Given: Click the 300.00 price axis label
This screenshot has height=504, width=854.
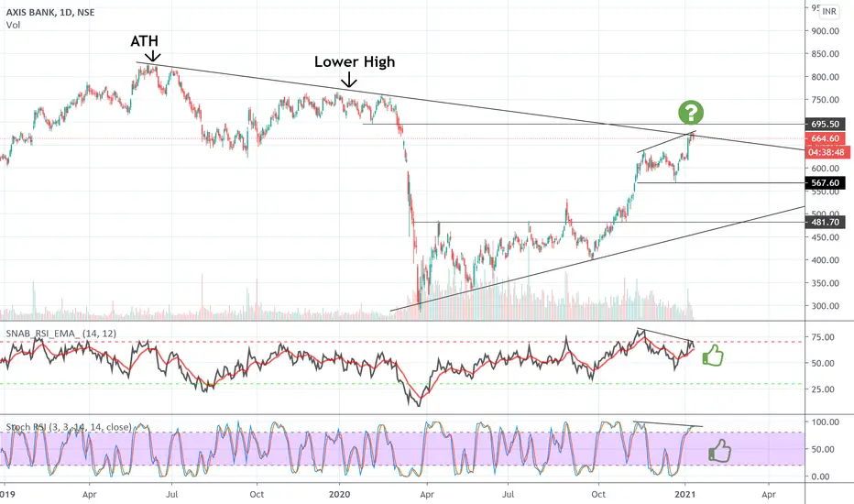Looking at the screenshot, I should (825, 306).
